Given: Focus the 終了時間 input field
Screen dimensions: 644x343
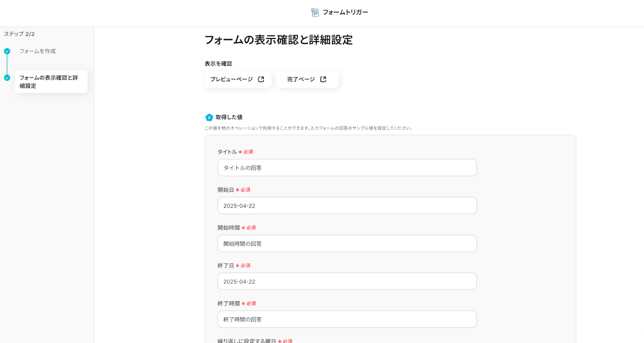Looking at the screenshot, I should click(x=347, y=319).
